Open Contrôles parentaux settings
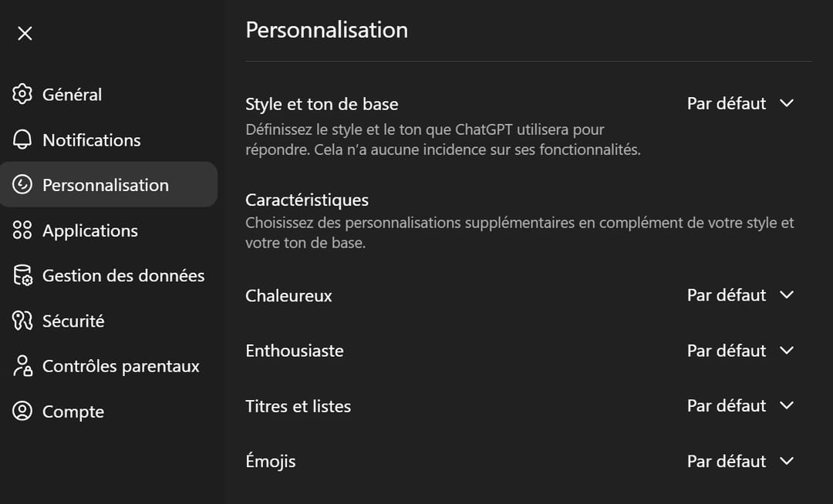Image resolution: width=833 pixels, height=504 pixels. click(x=121, y=366)
